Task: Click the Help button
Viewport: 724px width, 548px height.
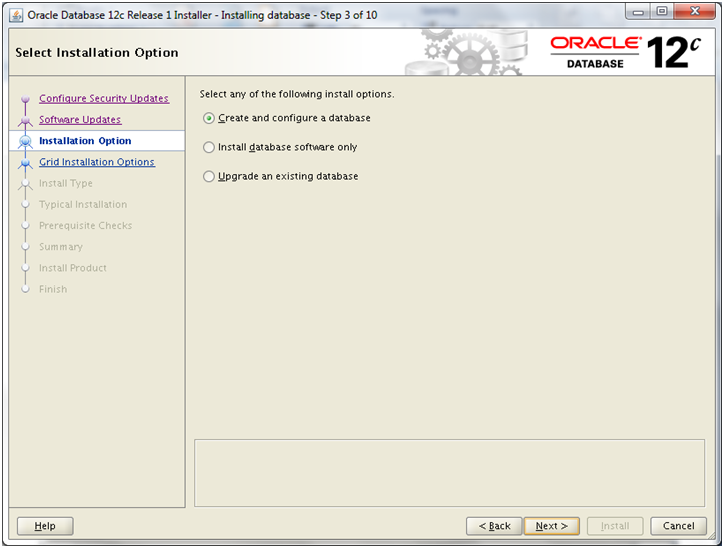Action: tap(45, 526)
